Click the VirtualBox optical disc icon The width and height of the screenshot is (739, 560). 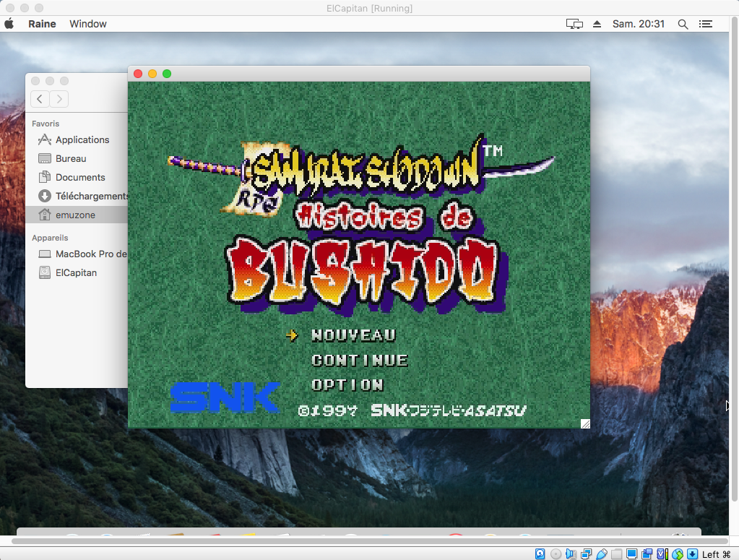[556, 554]
